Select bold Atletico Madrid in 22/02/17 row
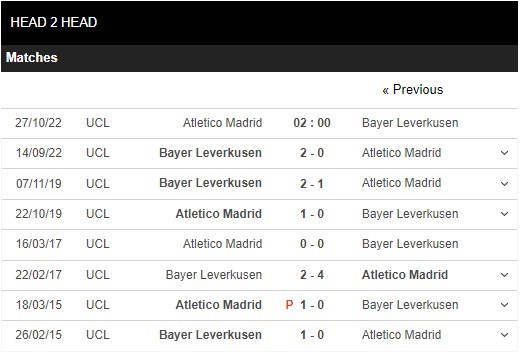Screen dimensions: 526x362 coord(405,275)
